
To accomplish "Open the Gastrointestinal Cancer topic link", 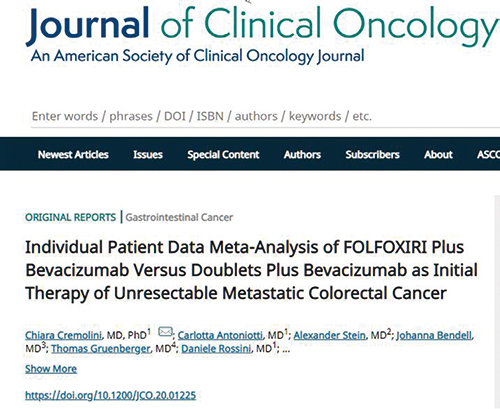I will 179,217.
